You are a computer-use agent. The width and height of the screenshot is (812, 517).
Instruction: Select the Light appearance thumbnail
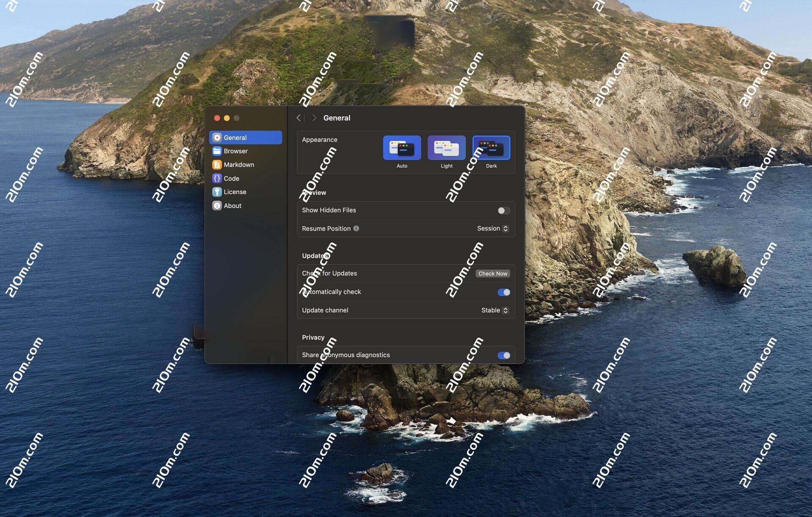[x=447, y=148]
